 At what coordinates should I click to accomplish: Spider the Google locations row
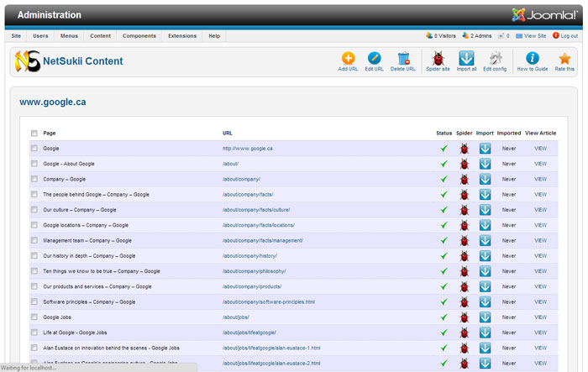pyautogui.click(x=465, y=225)
